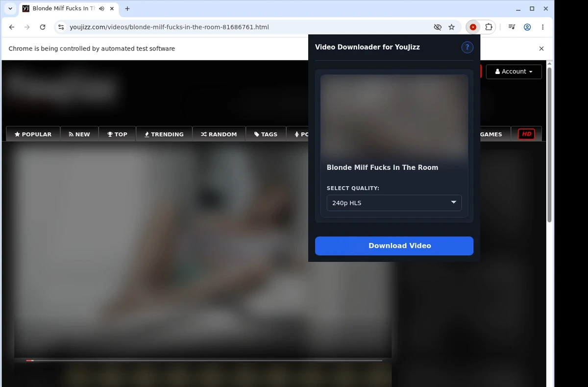Seek along the video progress bar

(204, 361)
